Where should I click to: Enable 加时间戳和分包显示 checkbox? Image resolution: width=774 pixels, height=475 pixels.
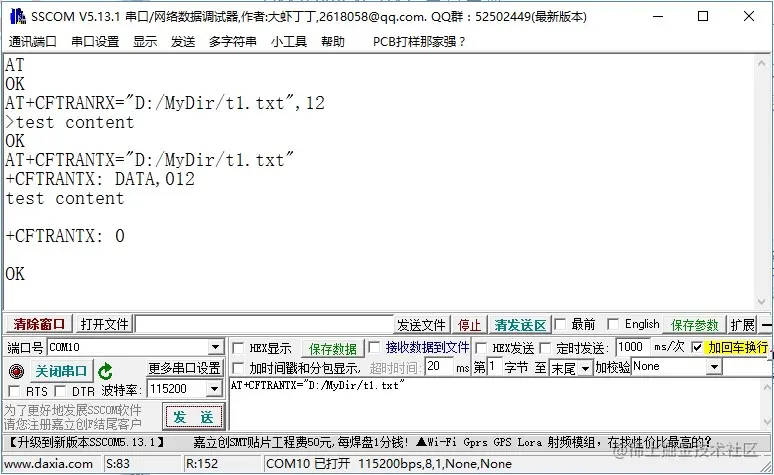click(238, 368)
